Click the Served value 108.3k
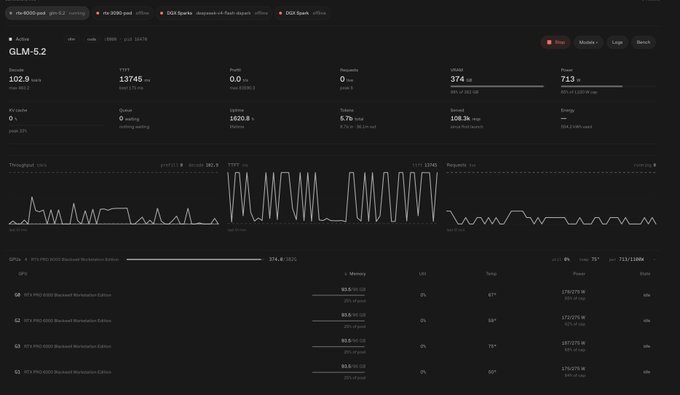680x395 pixels. point(460,118)
